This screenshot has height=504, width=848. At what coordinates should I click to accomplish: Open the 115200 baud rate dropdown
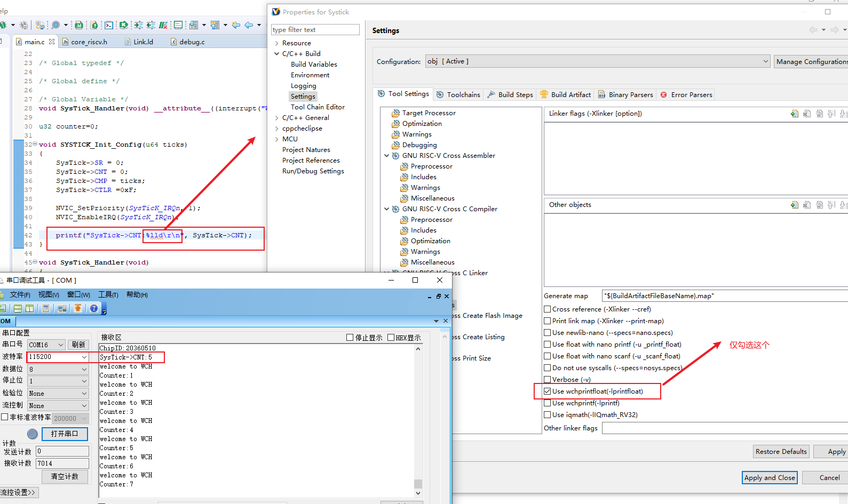(58, 357)
